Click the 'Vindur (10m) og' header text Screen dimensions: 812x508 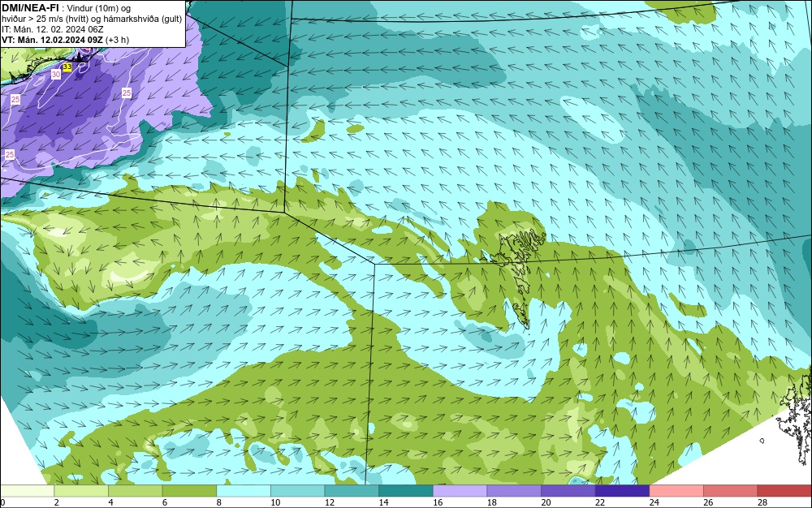click(99, 8)
